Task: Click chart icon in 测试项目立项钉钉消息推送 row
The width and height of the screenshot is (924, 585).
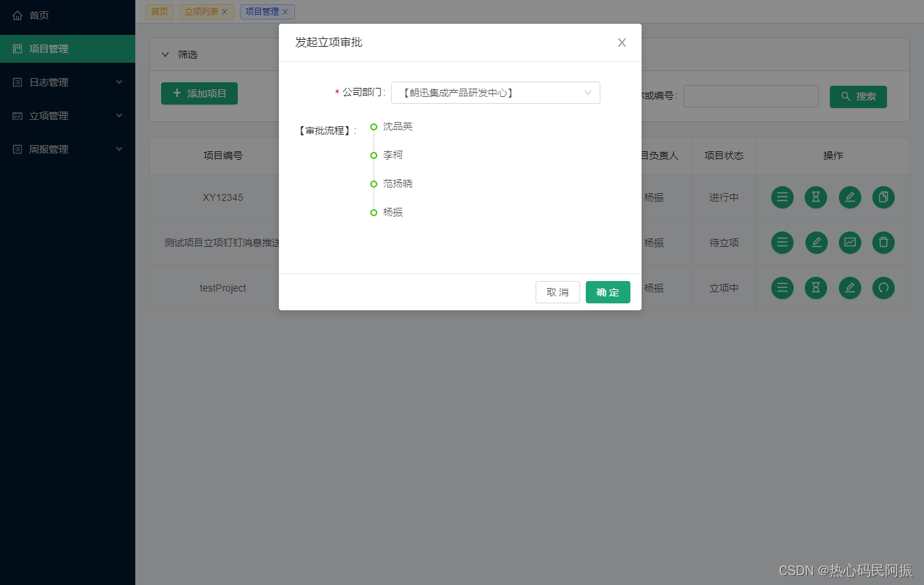Action: 850,243
